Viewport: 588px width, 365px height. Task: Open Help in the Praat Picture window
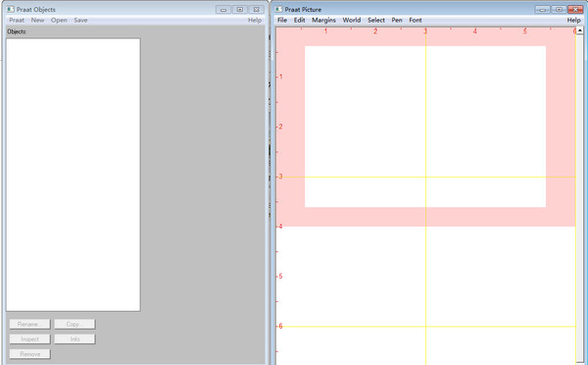click(573, 21)
